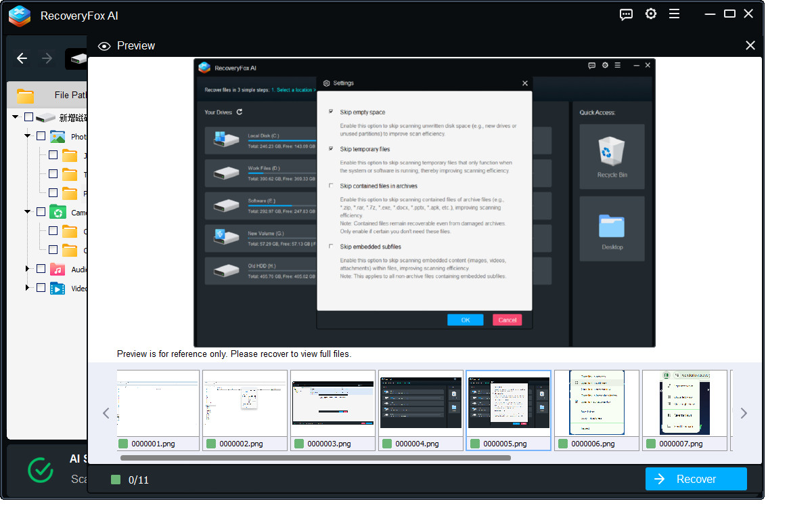Click the RecoveryFox AI app logo
This screenshot has height=508, width=812.
click(x=20, y=16)
